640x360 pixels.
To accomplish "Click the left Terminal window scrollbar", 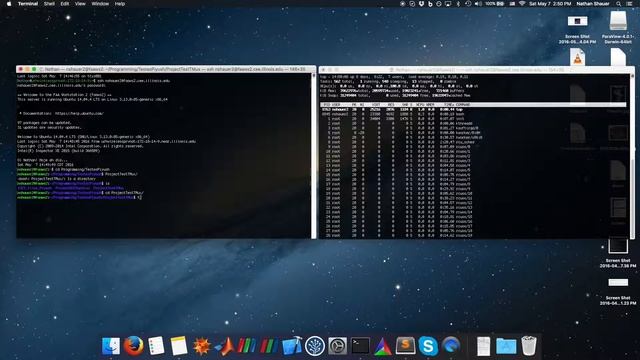I will coord(313,156).
